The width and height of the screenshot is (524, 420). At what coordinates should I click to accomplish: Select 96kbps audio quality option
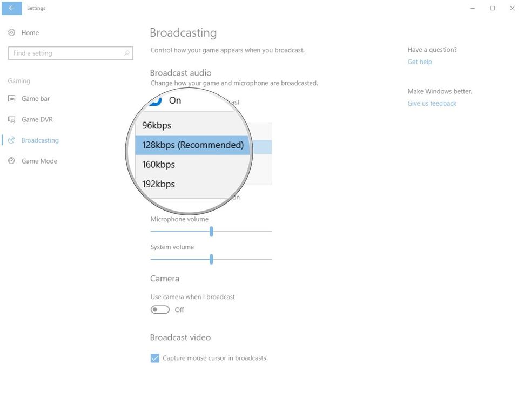(192, 126)
